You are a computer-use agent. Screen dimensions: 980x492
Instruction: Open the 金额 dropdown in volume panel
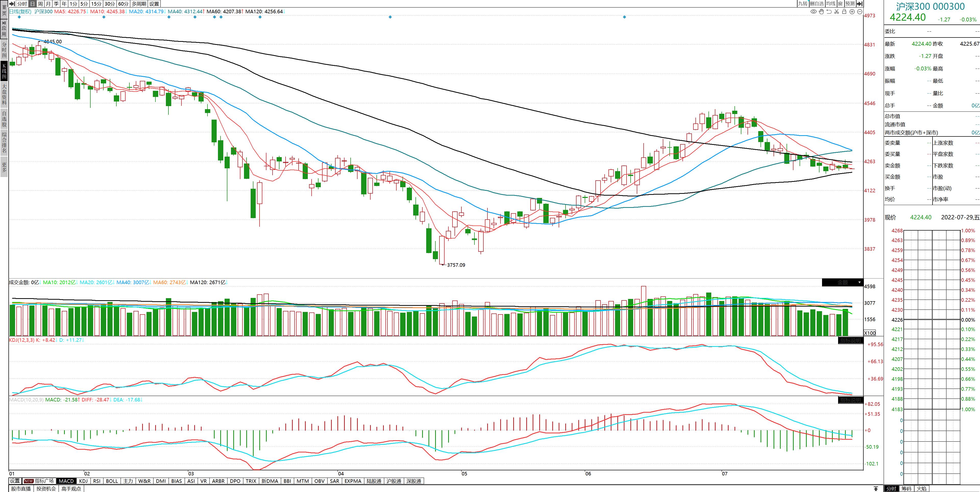coord(859,283)
